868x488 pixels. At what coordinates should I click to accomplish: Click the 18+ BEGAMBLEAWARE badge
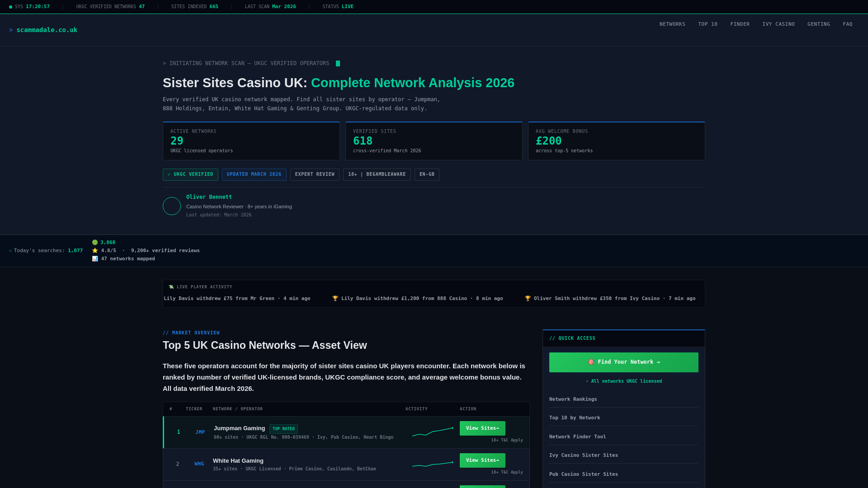click(x=377, y=175)
